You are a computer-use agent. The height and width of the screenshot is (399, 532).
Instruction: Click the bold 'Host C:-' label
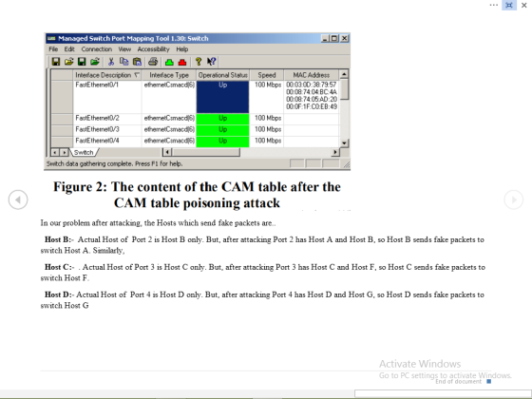[59, 267]
